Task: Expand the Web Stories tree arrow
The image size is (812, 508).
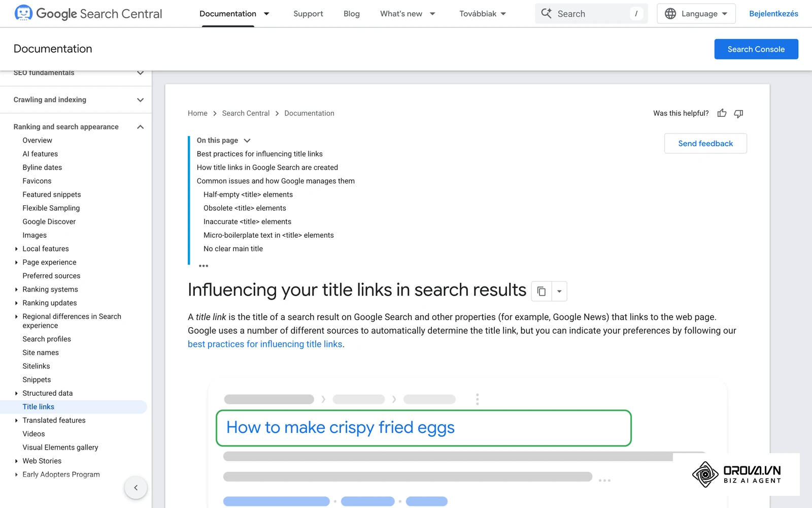Action: click(x=16, y=461)
